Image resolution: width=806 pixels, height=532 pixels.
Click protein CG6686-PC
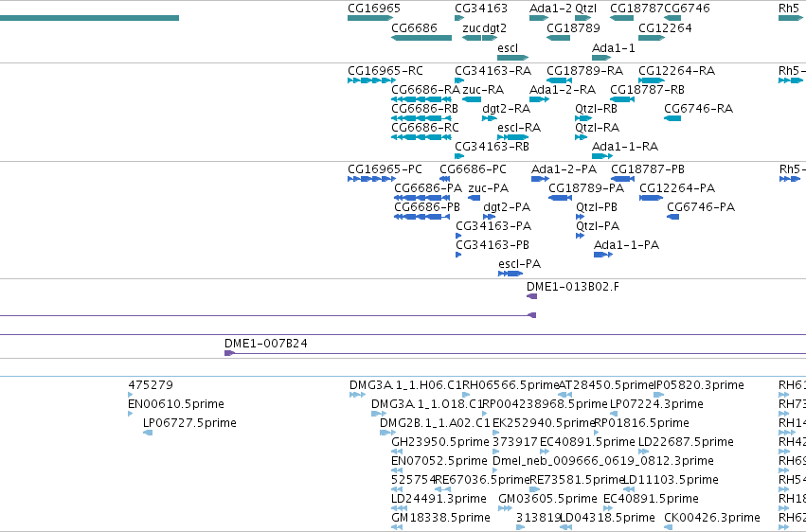tap(444, 179)
